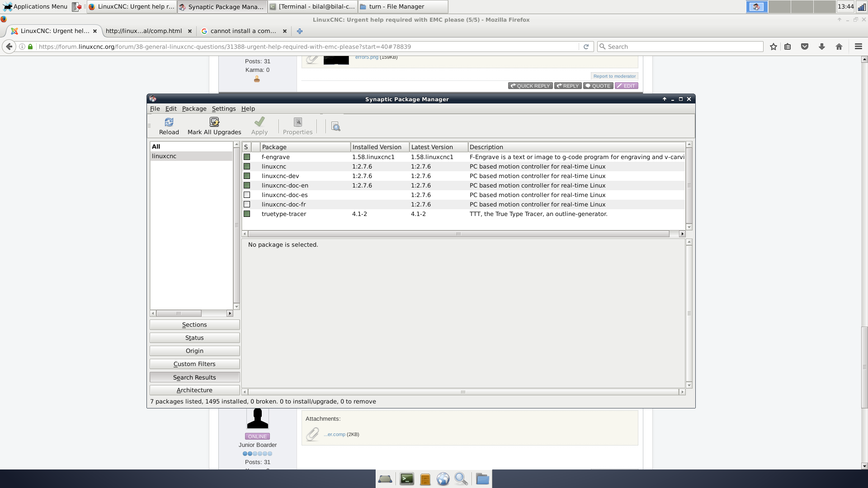Sort by Description column header
This screenshot has height=488, width=868.
tap(576, 147)
